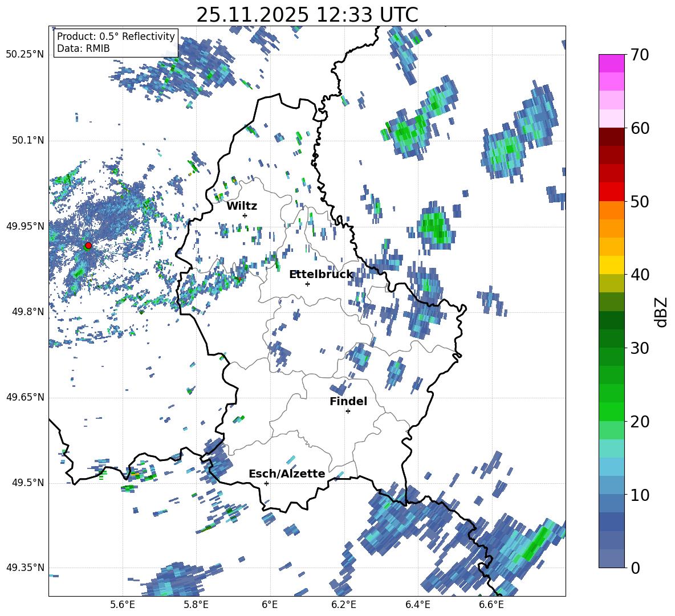The width and height of the screenshot is (675, 616).
Task: Pick the dark blue bottom colorbar segment
Action: (611, 558)
